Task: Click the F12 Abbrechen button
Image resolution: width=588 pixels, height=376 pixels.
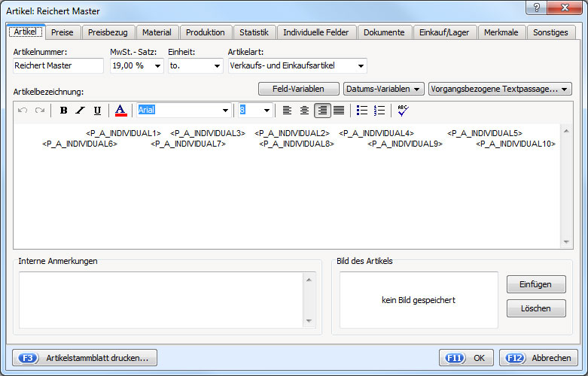Action: coord(538,358)
